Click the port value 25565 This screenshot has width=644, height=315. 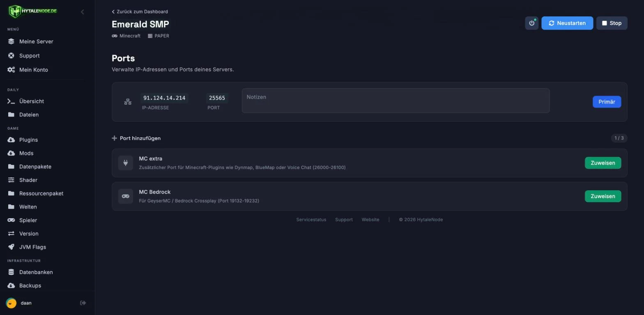(217, 98)
